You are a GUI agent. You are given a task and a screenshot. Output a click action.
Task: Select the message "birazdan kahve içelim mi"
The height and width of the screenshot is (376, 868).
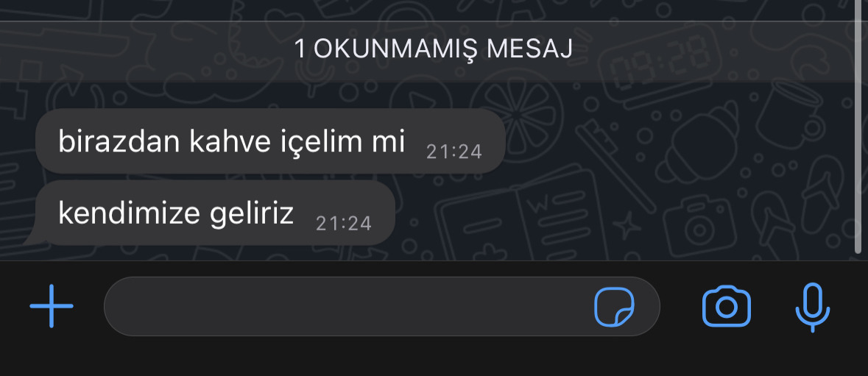[x=271, y=141]
